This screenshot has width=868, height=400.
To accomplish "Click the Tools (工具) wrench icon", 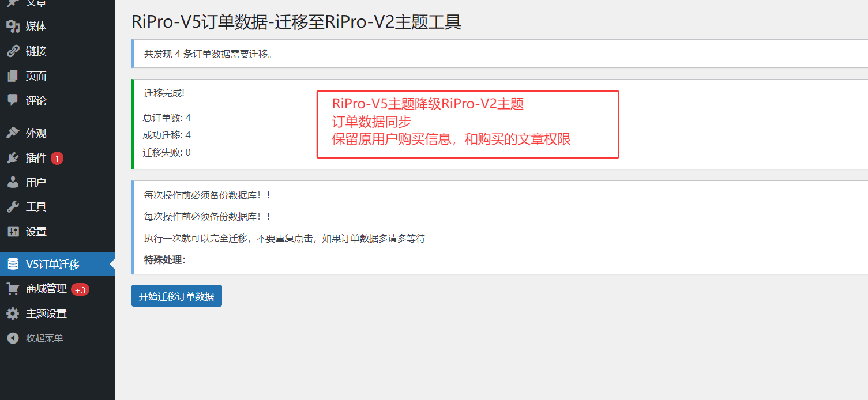I will (13, 207).
